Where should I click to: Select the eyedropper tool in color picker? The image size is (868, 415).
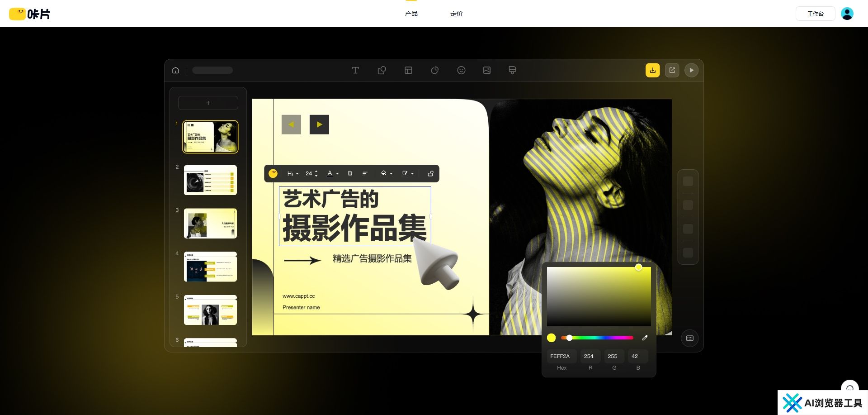point(645,338)
